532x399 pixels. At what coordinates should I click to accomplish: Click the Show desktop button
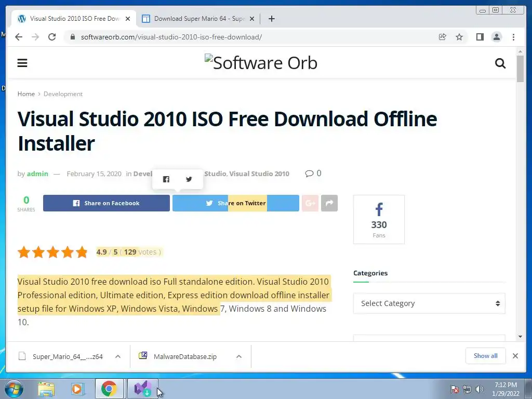[x=529, y=389]
